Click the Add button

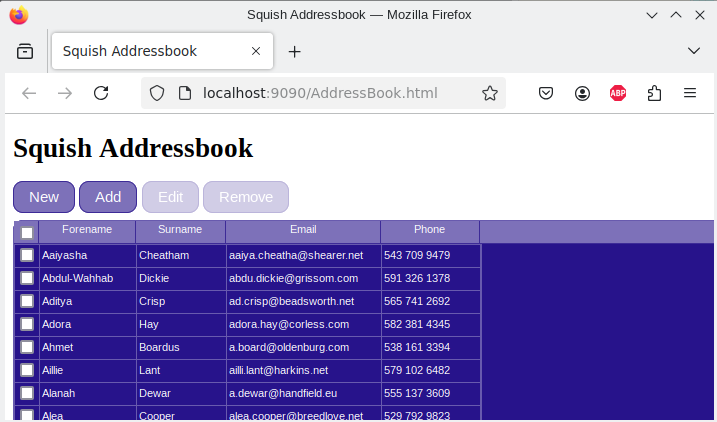pyautogui.click(x=108, y=197)
